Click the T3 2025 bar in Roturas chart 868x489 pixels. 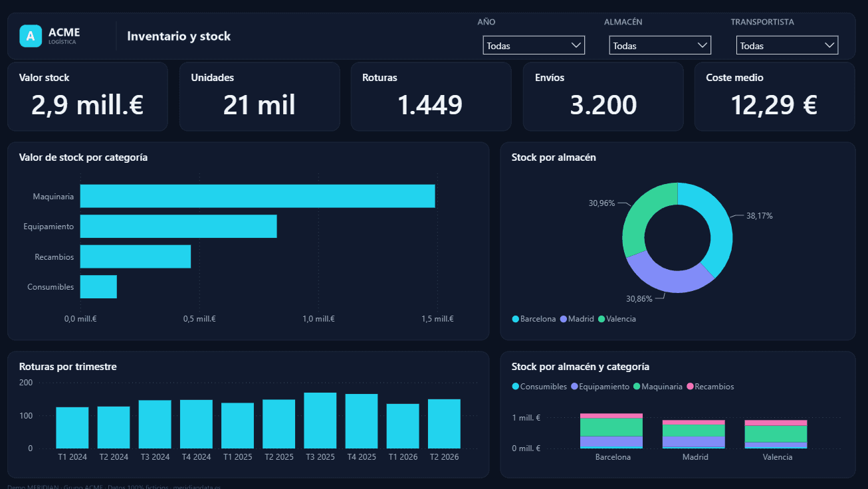click(320, 421)
